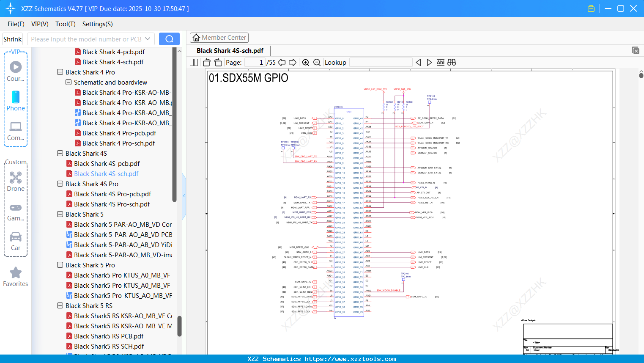Image resolution: width=644 pixels, height=363 pixels.
Task: Collapse the Black Shark 5 folder
Action: (x=60, y=214)
